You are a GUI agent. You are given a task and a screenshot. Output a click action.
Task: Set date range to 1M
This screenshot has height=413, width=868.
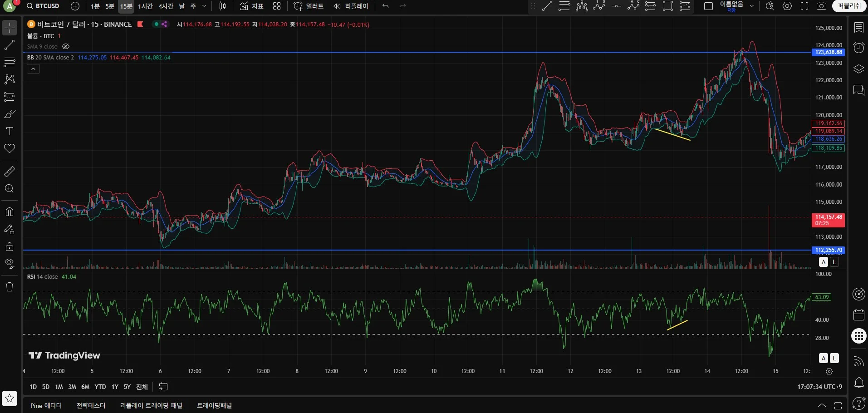click(59, 387)
